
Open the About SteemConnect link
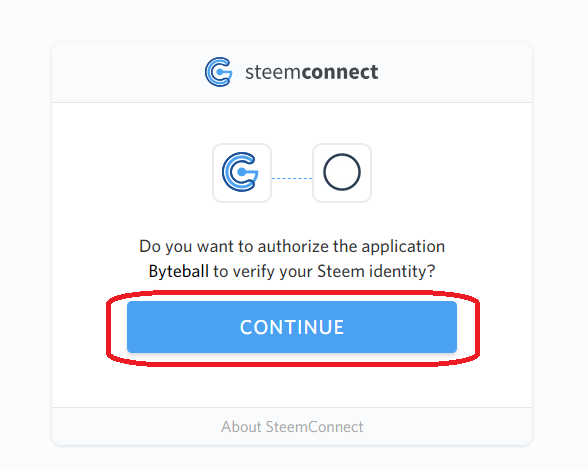[292, 427]
